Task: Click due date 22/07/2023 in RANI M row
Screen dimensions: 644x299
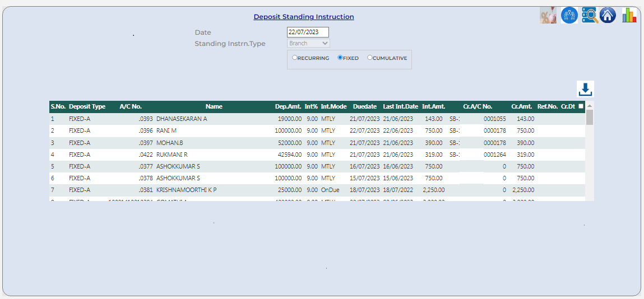Action: click(365, 131)
